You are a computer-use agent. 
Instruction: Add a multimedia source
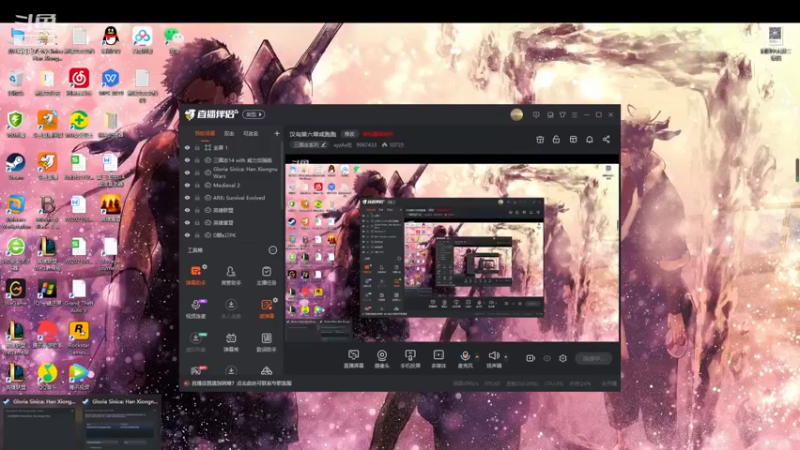click(x=438, y=359)
